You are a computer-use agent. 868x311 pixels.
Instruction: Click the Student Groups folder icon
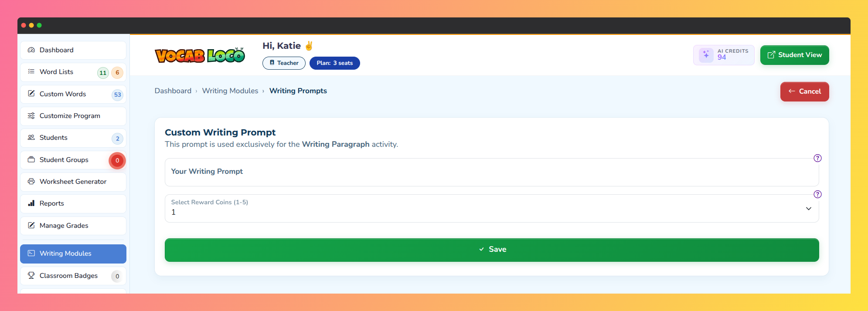point(31,159)
